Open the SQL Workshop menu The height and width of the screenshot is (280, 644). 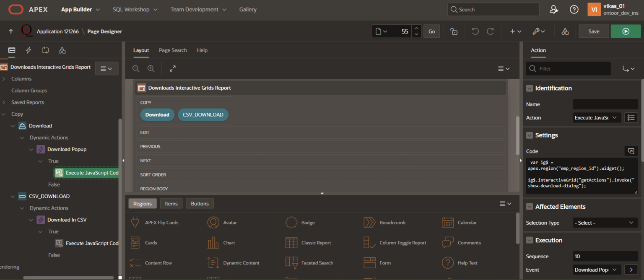135,9
